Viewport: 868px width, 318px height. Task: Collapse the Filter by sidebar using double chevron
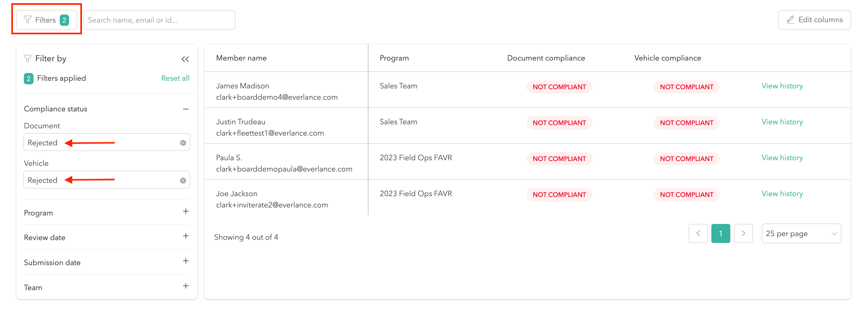[185, 59]
